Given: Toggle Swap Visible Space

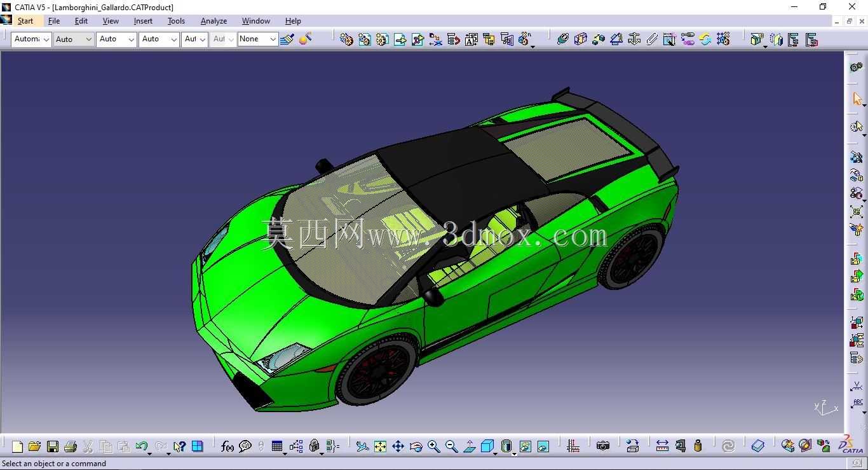Looking at the screenshot, I should [x=543, y=446].
